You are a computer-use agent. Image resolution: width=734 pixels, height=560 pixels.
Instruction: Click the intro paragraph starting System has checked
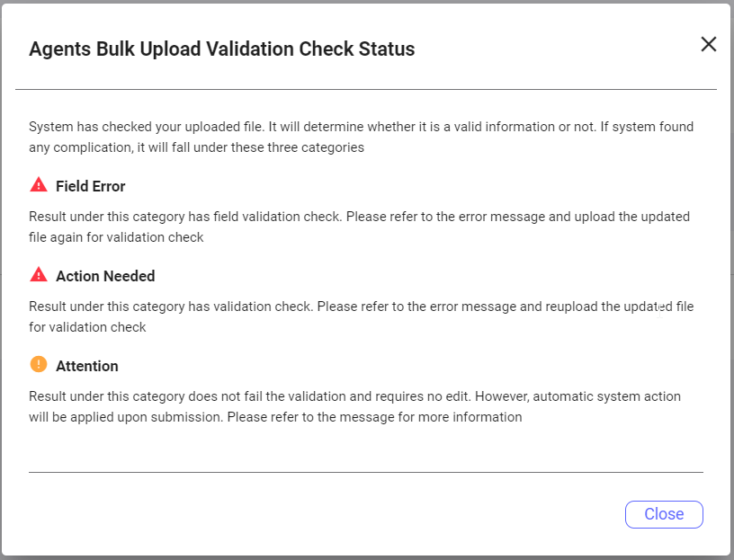tap(361, 137)
